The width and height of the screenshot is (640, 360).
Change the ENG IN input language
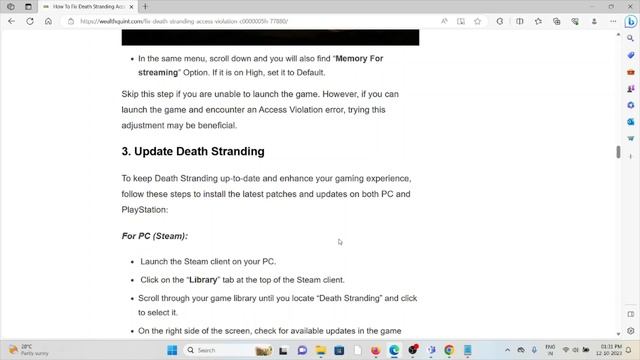[x=550, y=350]
